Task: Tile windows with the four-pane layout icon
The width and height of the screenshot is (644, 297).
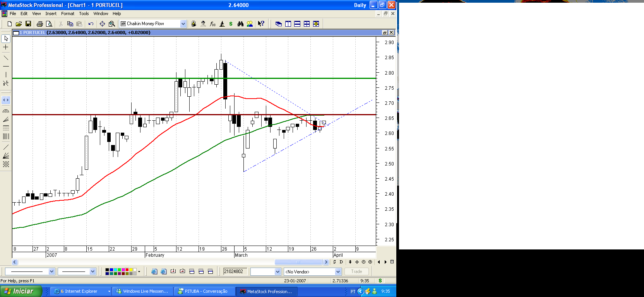Action: tap(307, 24)
